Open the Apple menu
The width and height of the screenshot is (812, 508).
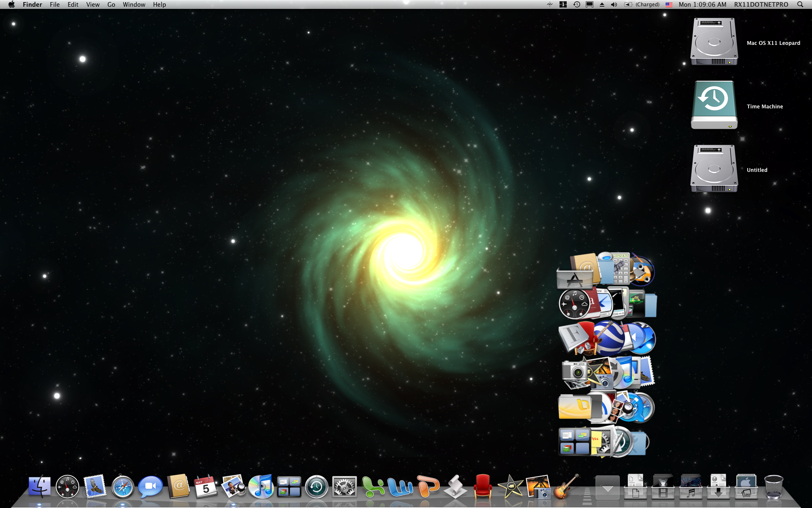click(x=11, y=5)
